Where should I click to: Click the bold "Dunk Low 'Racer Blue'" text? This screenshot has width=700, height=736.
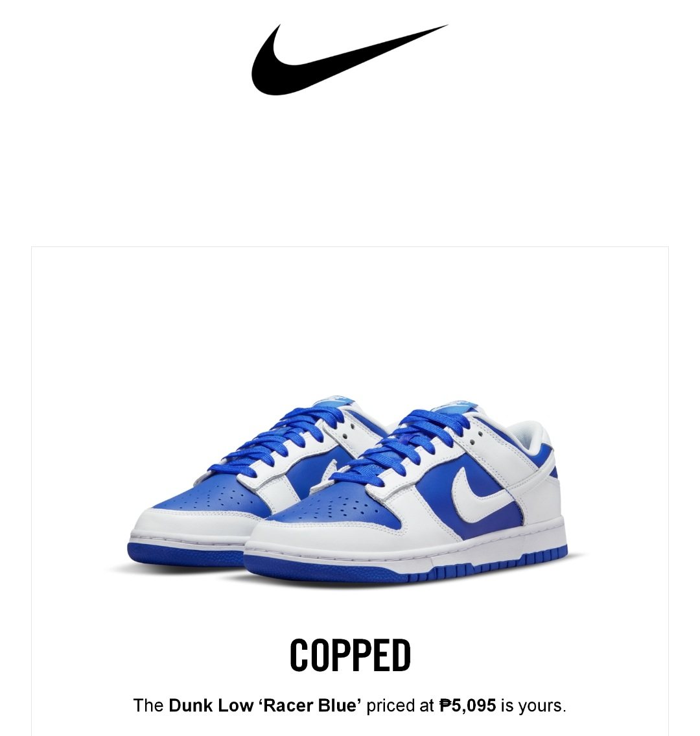pyautogui.click(x=265, y=706)
